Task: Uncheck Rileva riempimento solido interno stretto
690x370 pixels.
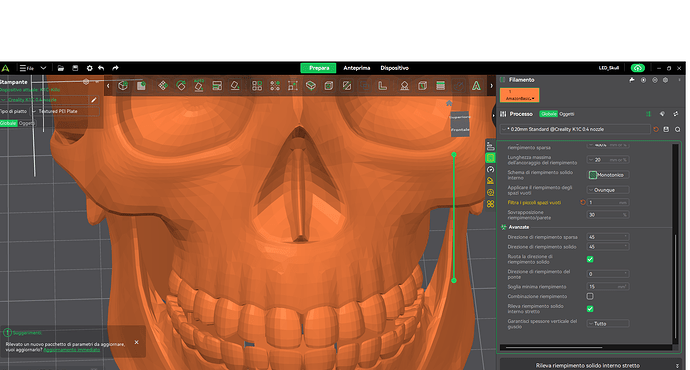Action: [590, 308]
